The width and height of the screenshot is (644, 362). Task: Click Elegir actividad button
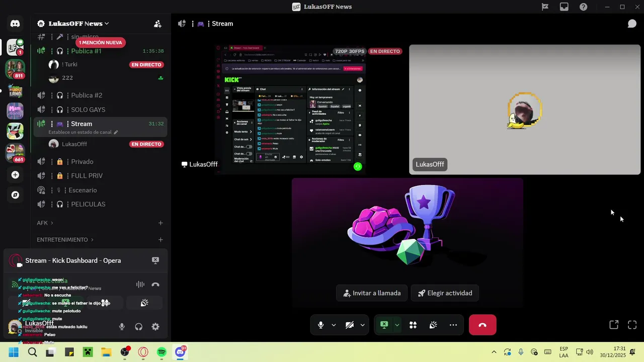445,293
